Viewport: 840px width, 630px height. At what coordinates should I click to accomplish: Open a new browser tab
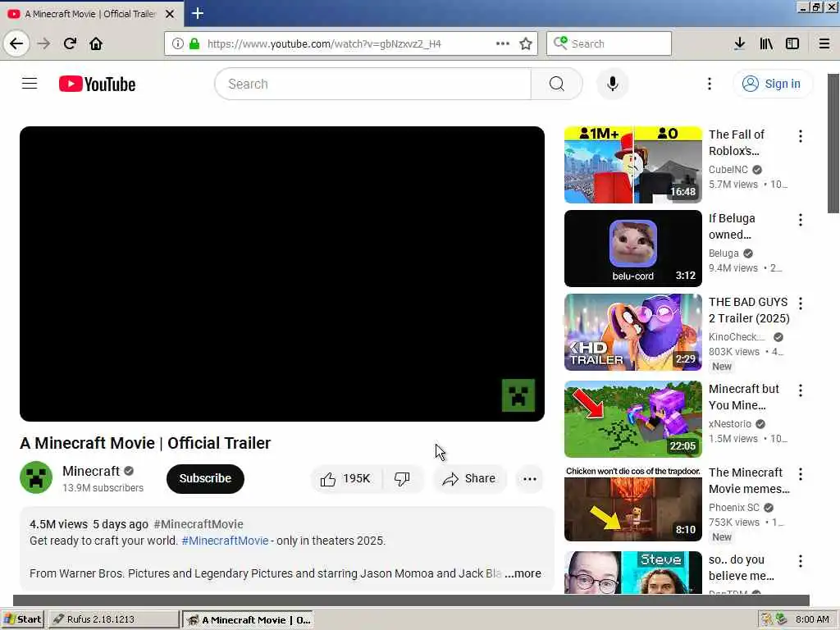[x=197, y=13]
